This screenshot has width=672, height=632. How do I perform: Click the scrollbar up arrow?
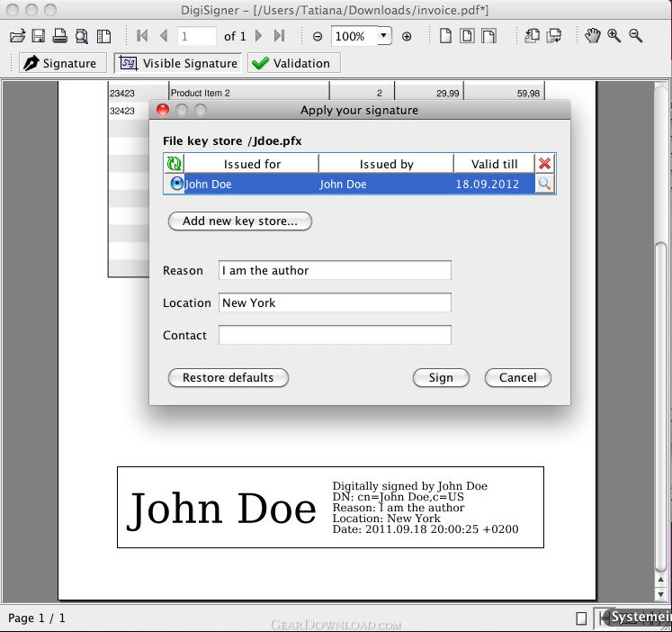pyautogui.click(x=660, y=580)
